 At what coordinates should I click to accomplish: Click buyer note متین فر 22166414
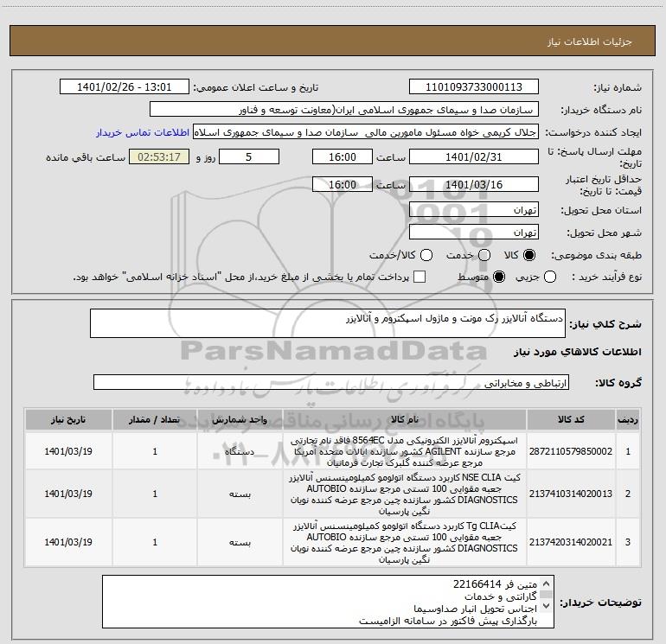click(x=495, y=584)
